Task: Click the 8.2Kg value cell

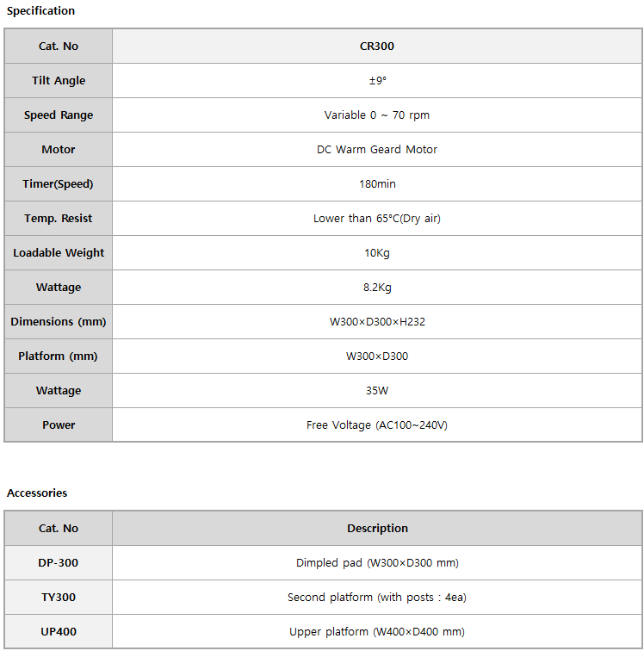Action: pos(377,287)
